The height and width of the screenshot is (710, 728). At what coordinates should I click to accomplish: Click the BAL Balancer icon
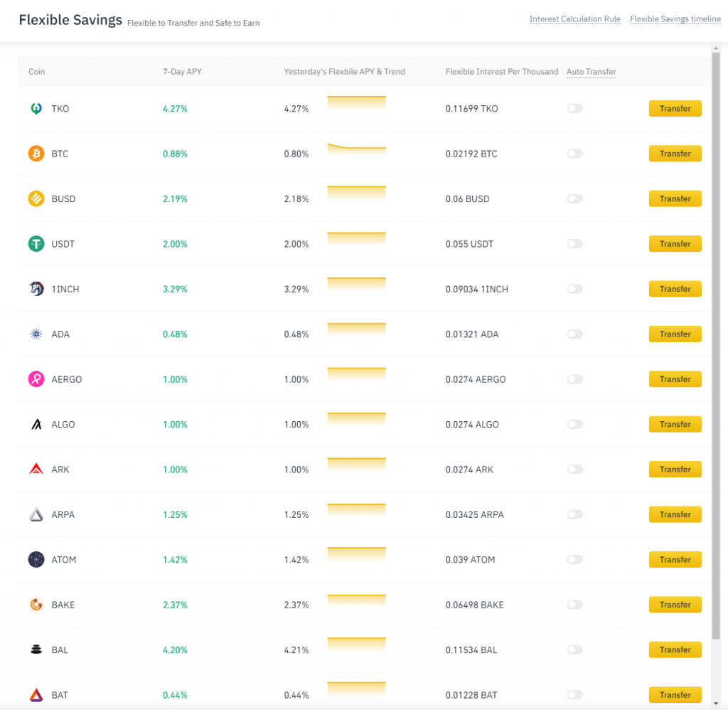tap(36, 650)
